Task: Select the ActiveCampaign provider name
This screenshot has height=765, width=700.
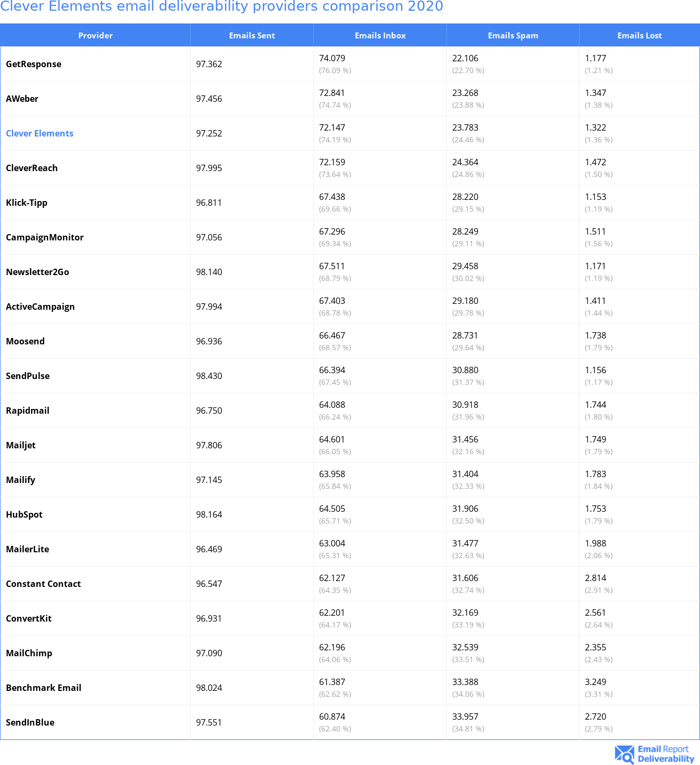Action: coord(40,307)
